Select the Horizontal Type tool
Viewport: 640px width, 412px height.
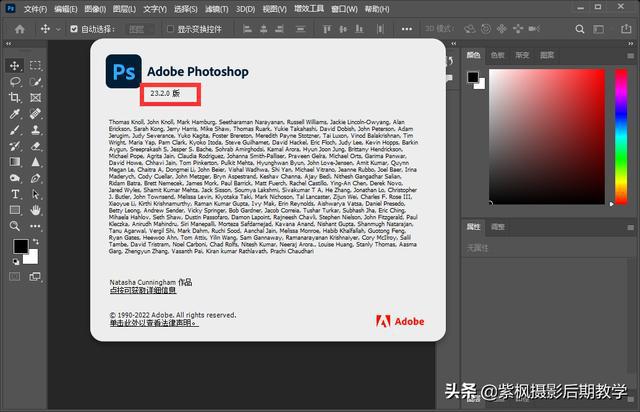click(x=15, y=194)
